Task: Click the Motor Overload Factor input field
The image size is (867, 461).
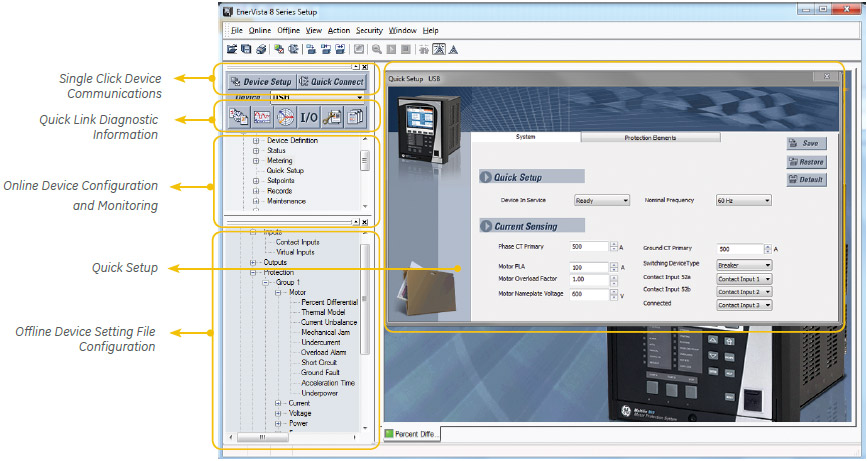Action: (x=589, y=280)
